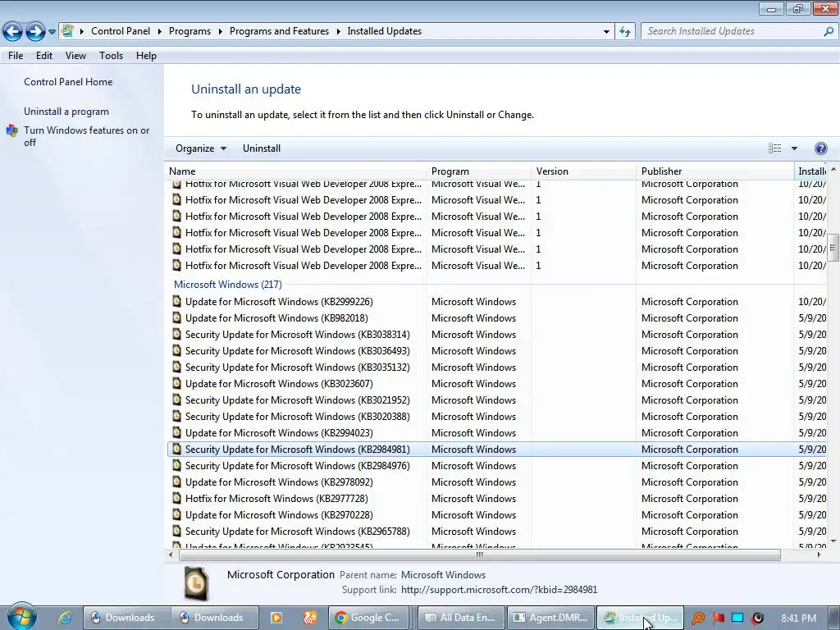This screenshot has width=840, height=630.
Task: Open the arrow after Programs in breadcrumb
Action: 220,32
